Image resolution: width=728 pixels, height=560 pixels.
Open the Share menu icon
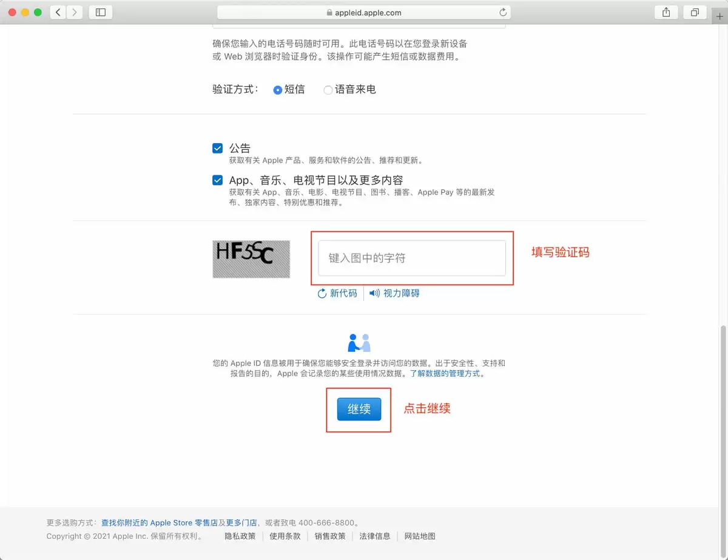[x=666, y=12]
